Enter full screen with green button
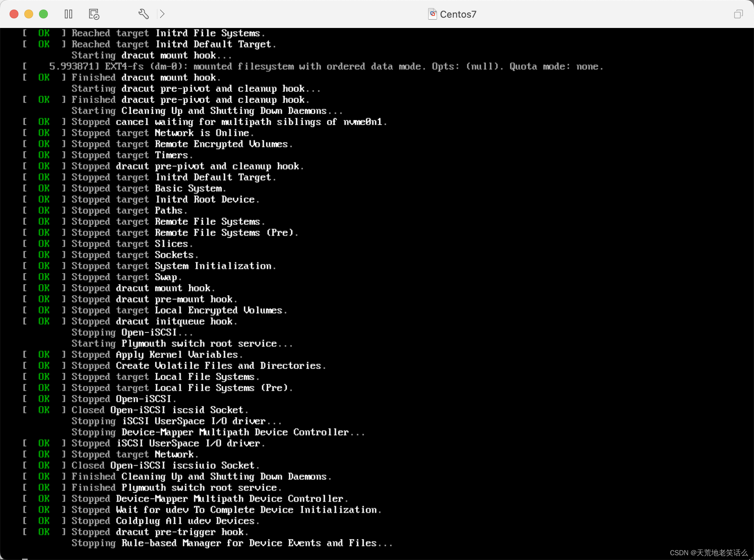 [43, 14]
